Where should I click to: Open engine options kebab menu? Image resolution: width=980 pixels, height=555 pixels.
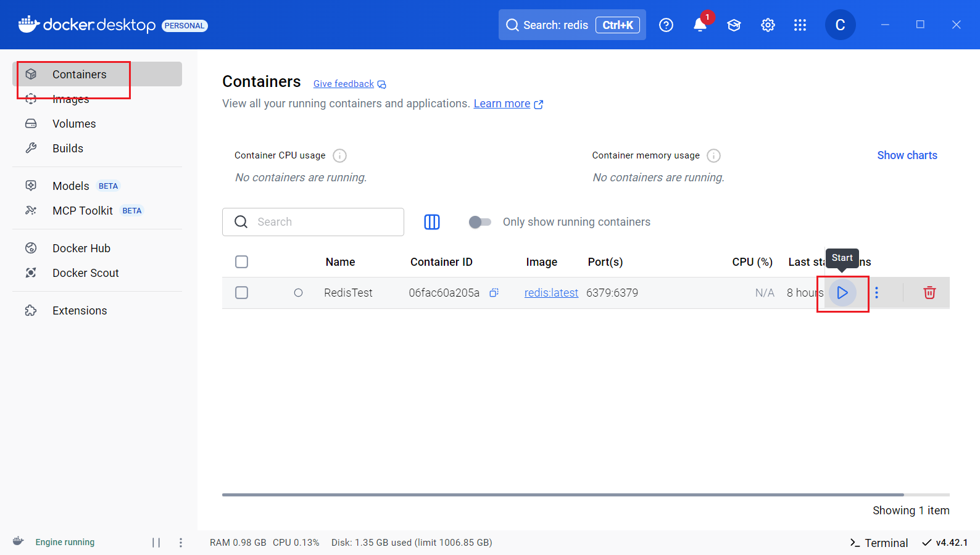181,543
